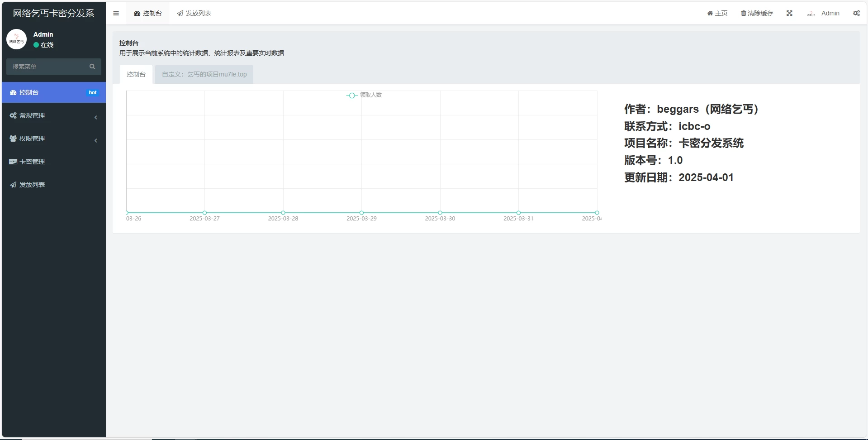Image resolution: width=868 pixels, height=440 pixels.
Task: Click the 控制台 sidebar item
Action: coord(29,92)
